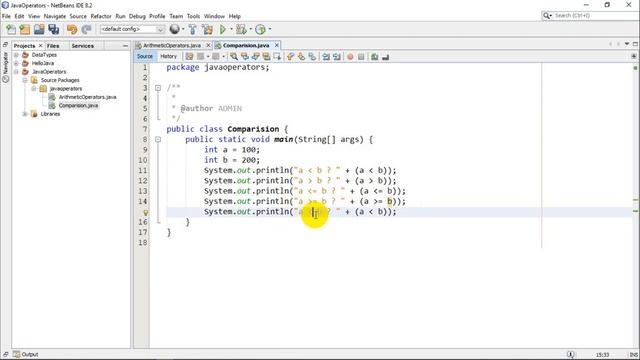Click the Save All icon
The height and width of the screenshot is (360, 640).
click(54, 29)
